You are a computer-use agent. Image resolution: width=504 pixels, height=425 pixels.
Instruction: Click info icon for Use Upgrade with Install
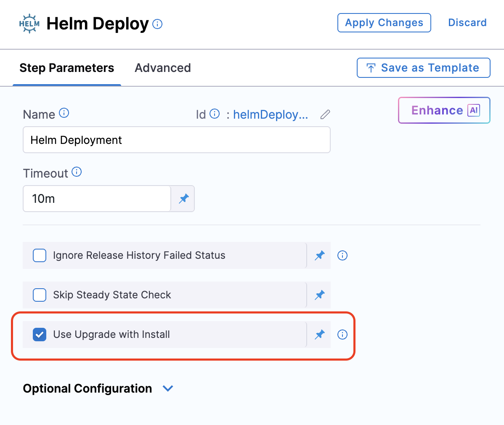pos(342,335)
